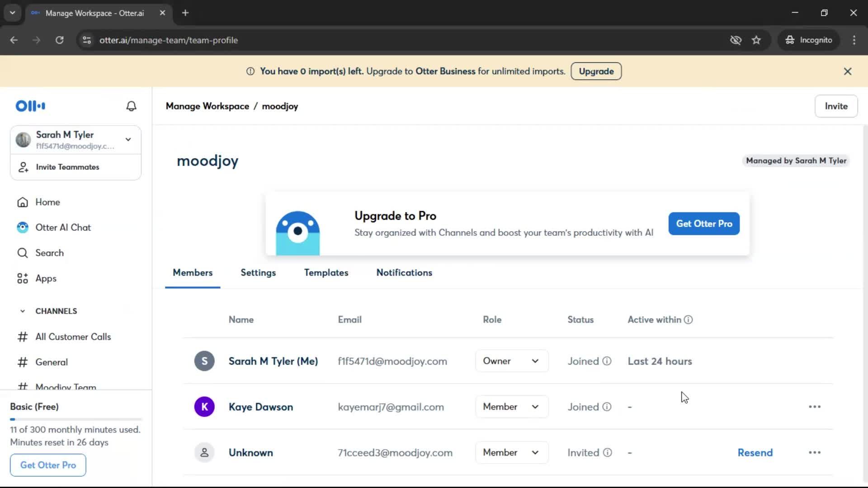Go back in browser
Image resolution: width=868 pixels, height=488 pixels.
point(14,40)
